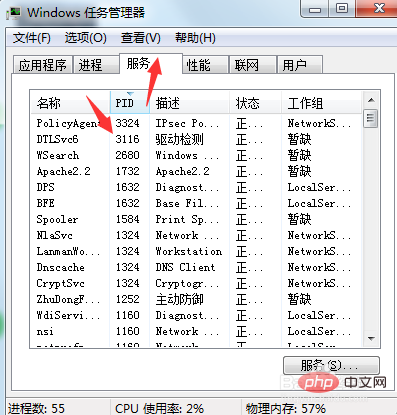
Task: Switch to the 性能 tab
Action: tap(205, 65)
